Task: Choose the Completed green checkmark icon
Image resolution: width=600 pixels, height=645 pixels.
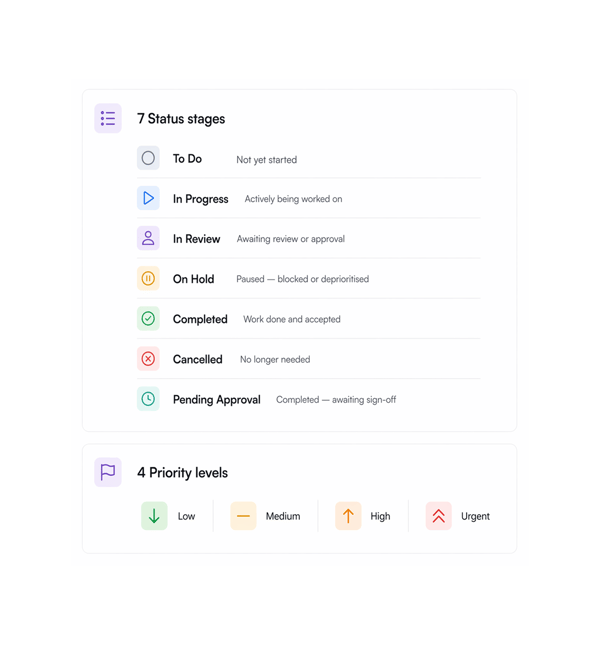Action: [148, 318]
